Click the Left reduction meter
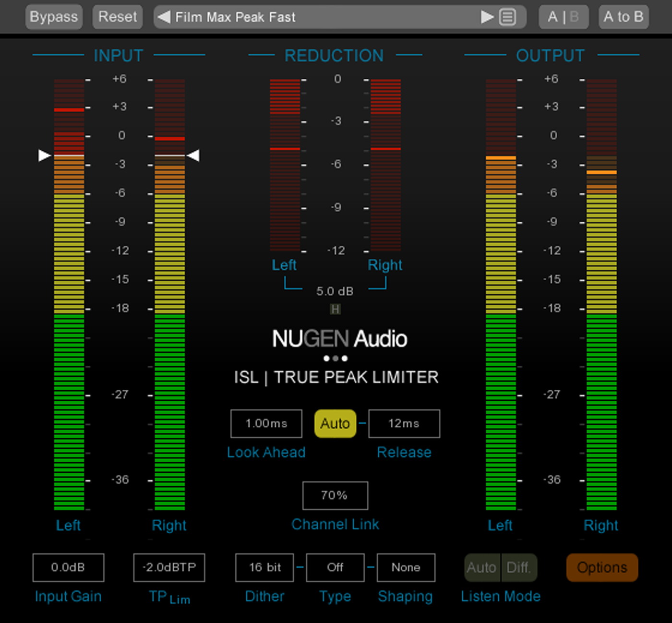 click(285, 165)
